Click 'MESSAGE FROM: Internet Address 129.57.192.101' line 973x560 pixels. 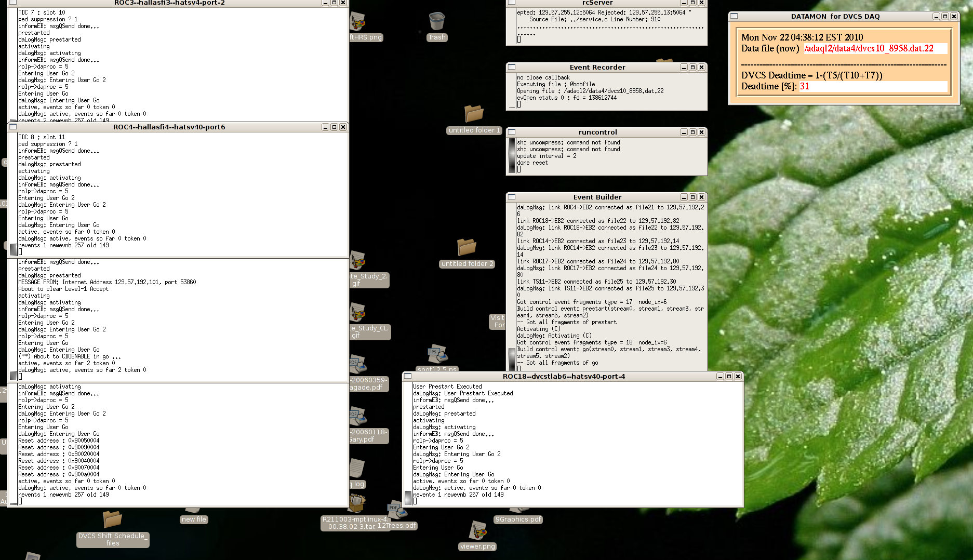(107, 282)
